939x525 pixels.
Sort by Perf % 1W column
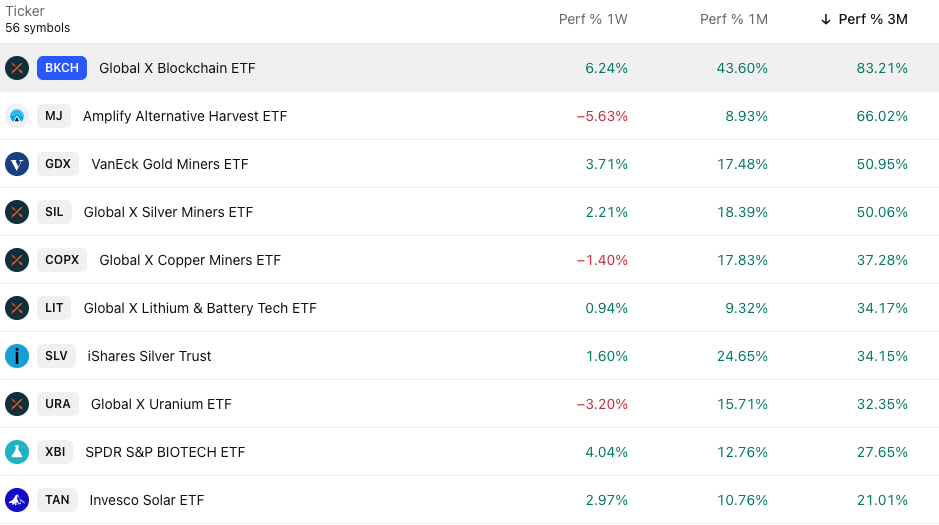tap(593, 19)
